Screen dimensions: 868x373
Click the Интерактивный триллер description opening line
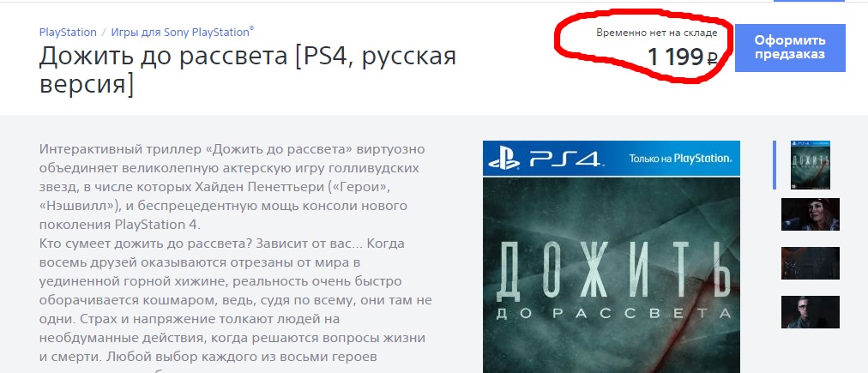pos(232,149)
